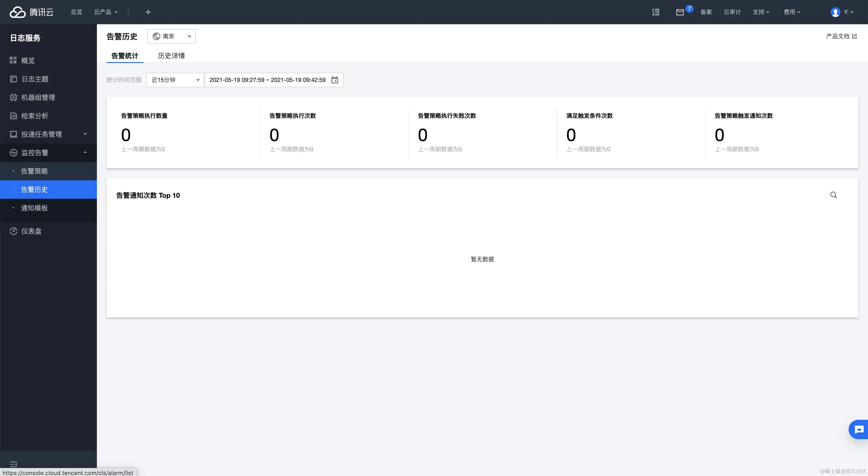Click the plus icon in top navigation
Screen dimensions: 868x476
pyautogui.click(x=148, y=12)
